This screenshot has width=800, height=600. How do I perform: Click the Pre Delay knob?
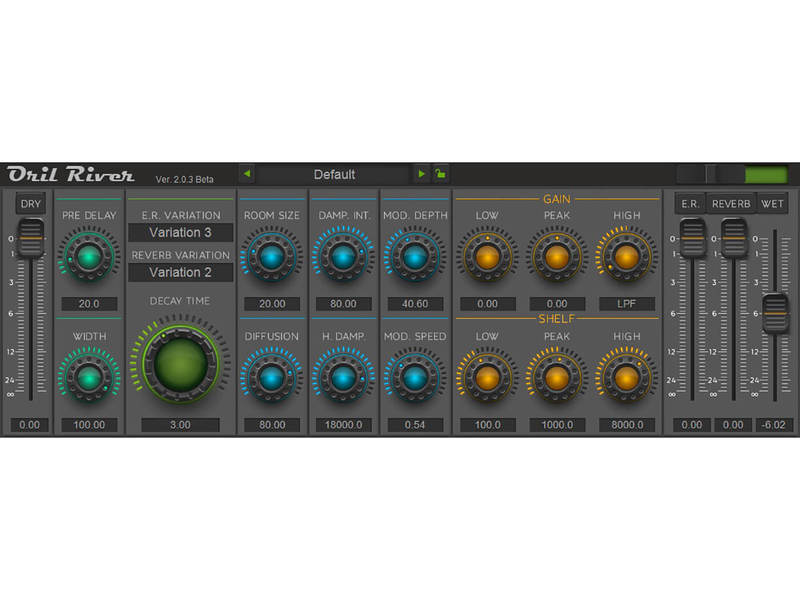pyautogui.click(x=88, y=258)
